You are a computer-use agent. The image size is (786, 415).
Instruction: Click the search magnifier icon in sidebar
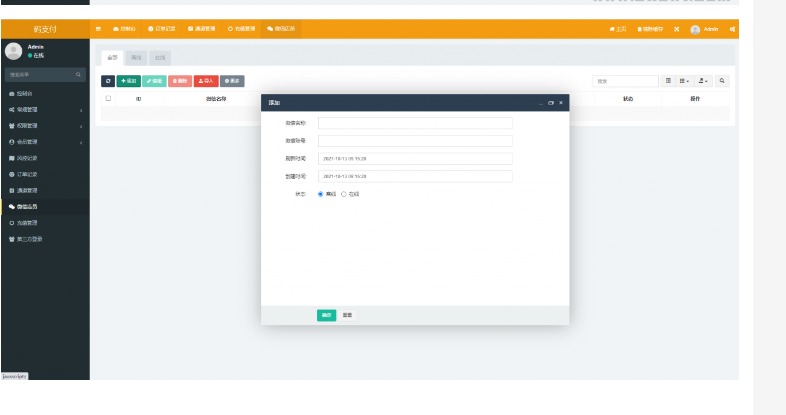[x=78, y=75]
